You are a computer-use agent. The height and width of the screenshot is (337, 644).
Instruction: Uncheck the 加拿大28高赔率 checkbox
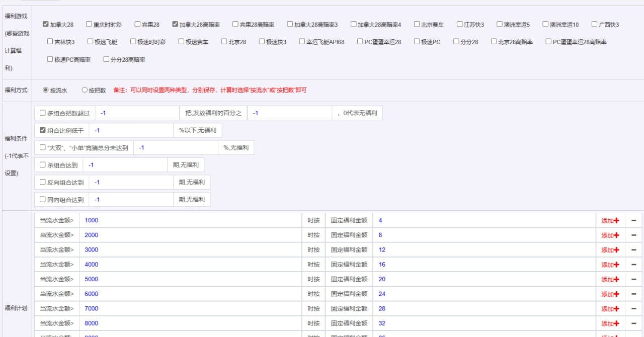175,24
